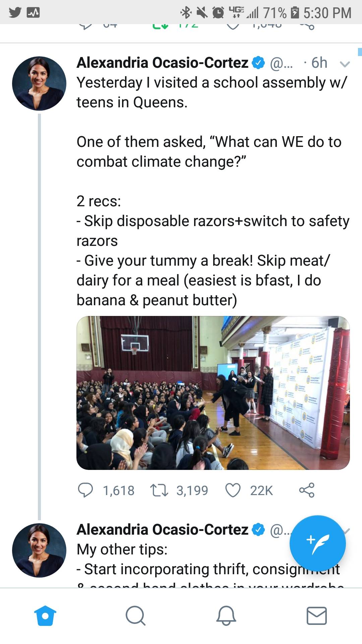Compose a new tweet with floating button
This screenshot has height=644, width=362.
[x=317, y=543]
